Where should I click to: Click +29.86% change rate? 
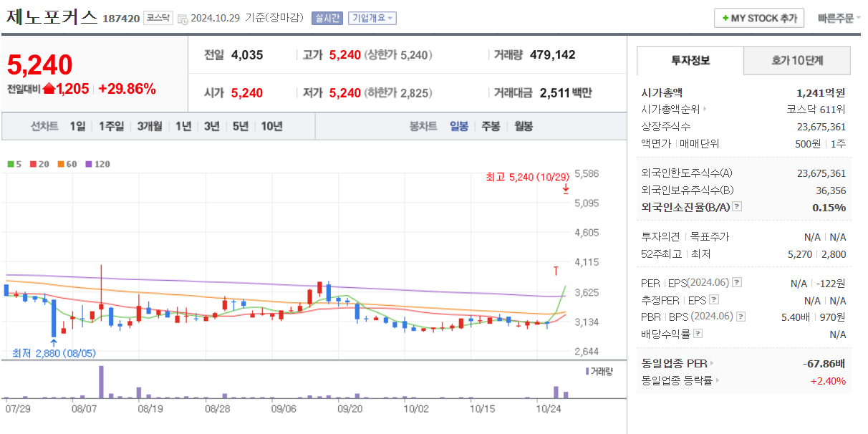coord(127,89)
